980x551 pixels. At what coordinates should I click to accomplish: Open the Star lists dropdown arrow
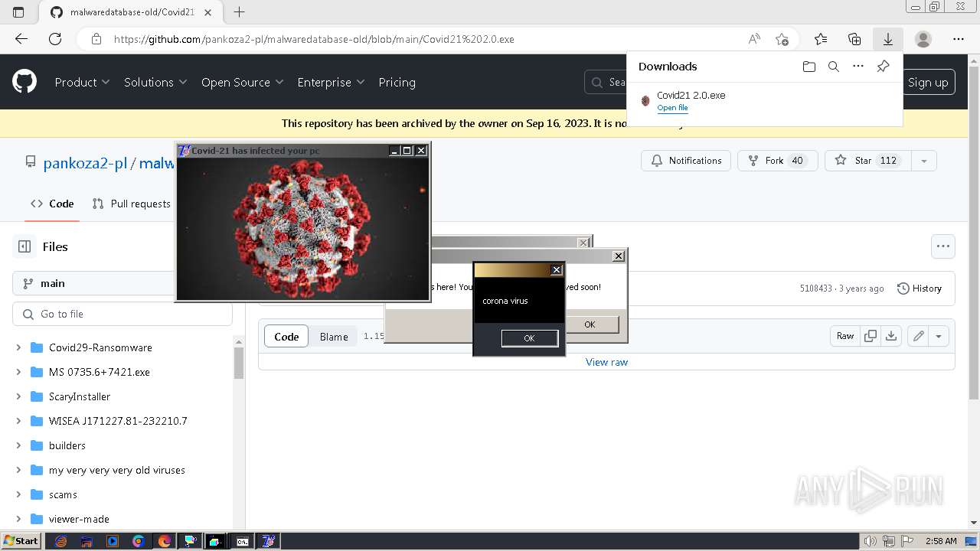pyautogui.click(x=924, y=161)
